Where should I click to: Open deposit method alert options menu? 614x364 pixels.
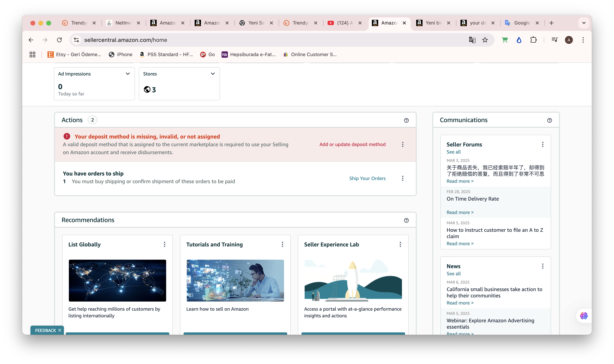(x=403, y=144)
